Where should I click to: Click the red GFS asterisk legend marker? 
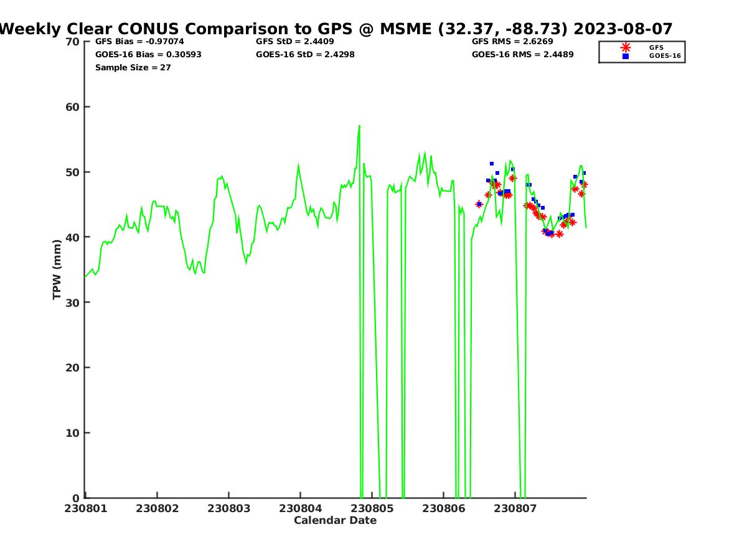(x=626, y=47)
